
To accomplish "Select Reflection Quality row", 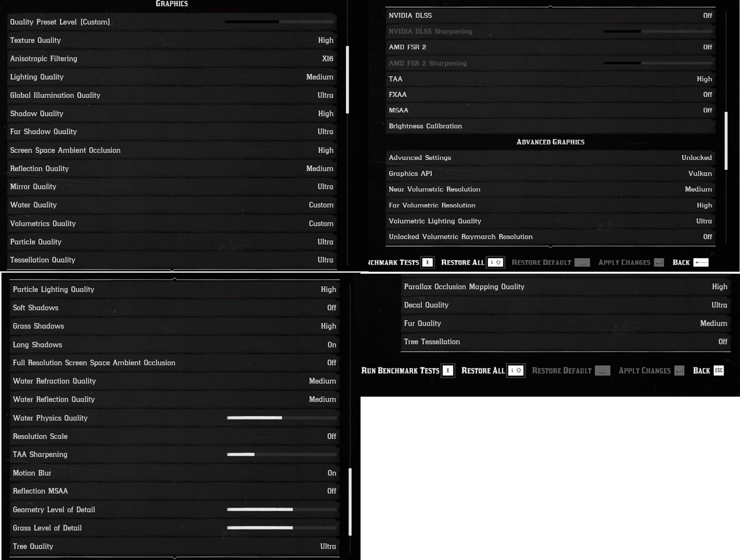I will click(x=172, y=168).
